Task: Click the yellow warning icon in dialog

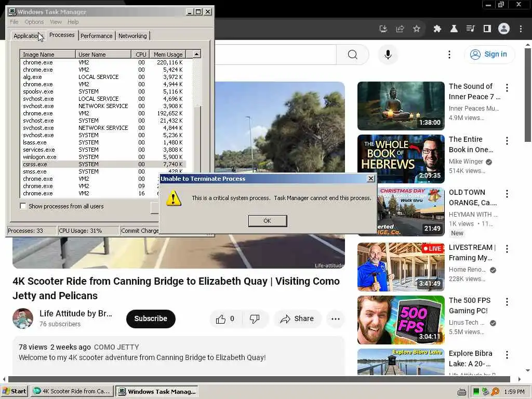Action: (174, 198)
